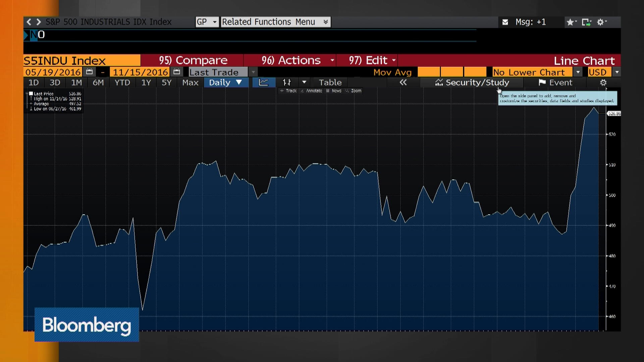Select the YTD range tab
644x362 pixels.
tap(122, 82)
